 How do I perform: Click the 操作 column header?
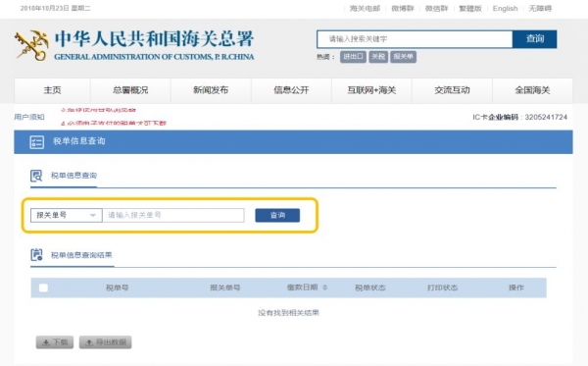[x=516, y=288]
